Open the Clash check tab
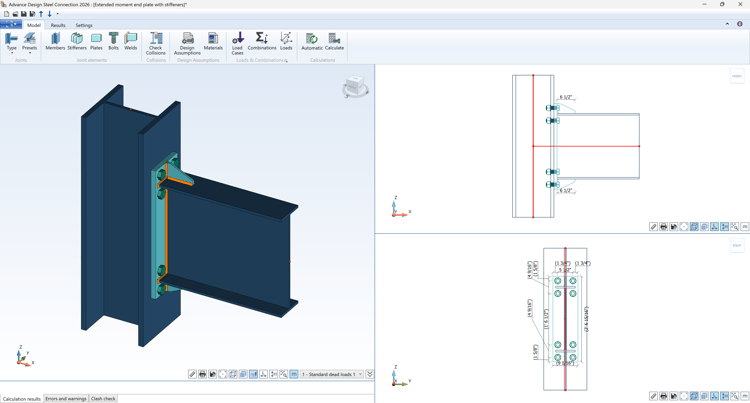Screen dimensions: 750x403 point(103,399)
